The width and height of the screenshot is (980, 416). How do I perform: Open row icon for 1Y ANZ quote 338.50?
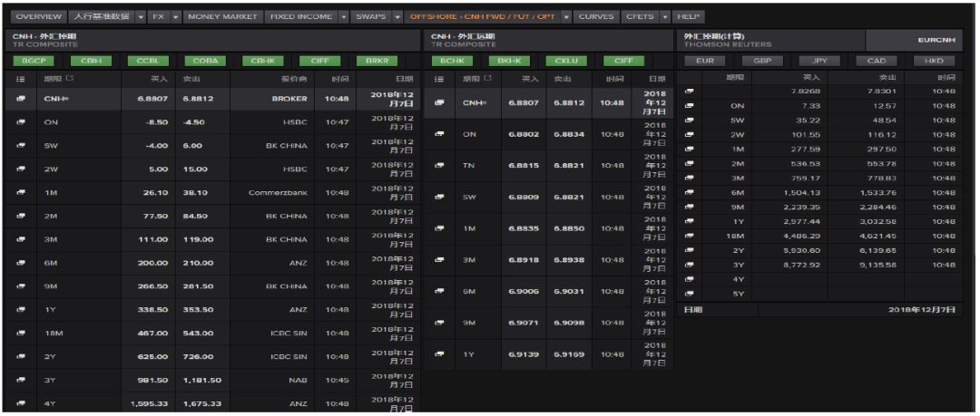tap(21, 310)
